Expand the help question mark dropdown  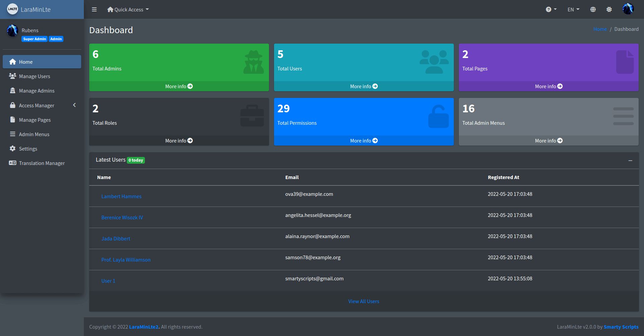[x=551, y=9]
